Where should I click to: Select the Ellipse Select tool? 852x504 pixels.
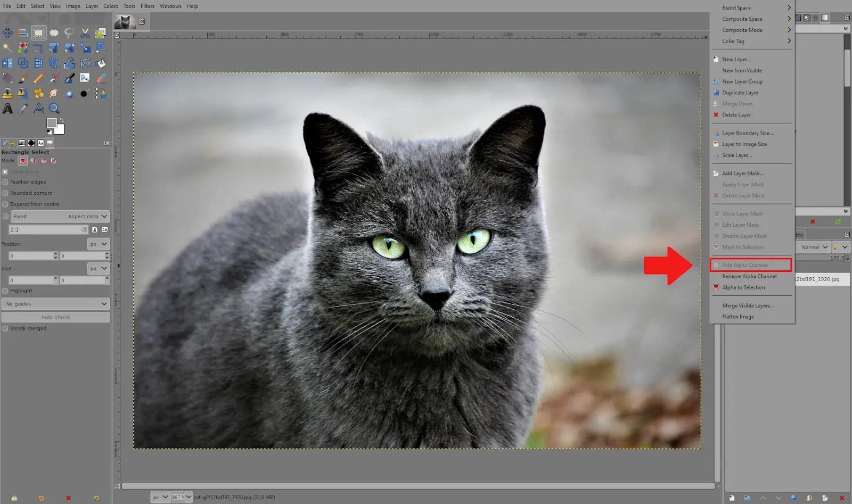point(54,32)
